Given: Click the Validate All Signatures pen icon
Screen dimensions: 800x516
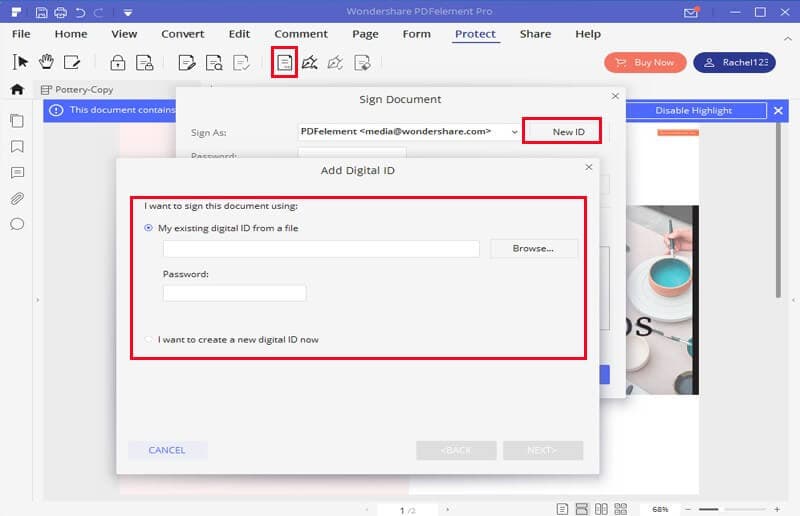Looking at the screenshot, I should pos(310,63).
